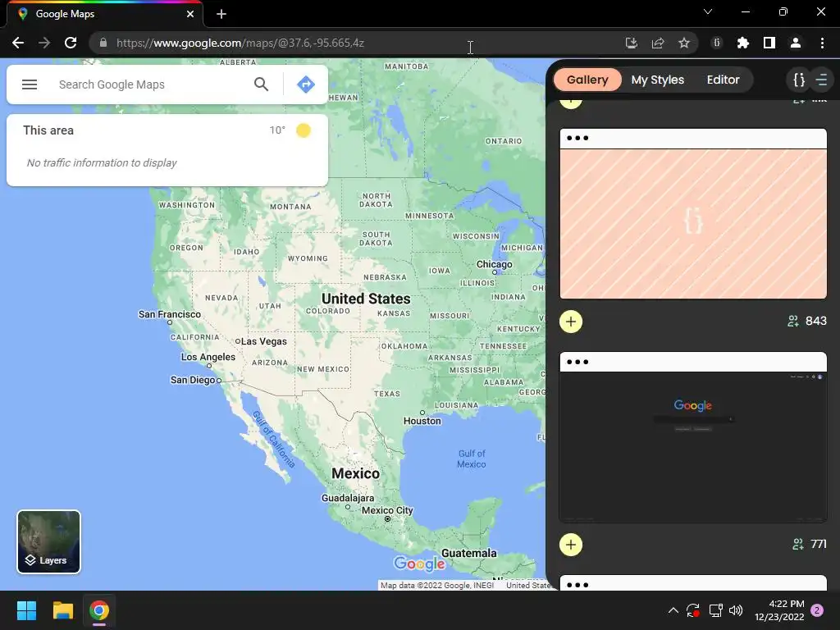Open the curly braces extension icon
840x630 pixels.
(717, 43)
